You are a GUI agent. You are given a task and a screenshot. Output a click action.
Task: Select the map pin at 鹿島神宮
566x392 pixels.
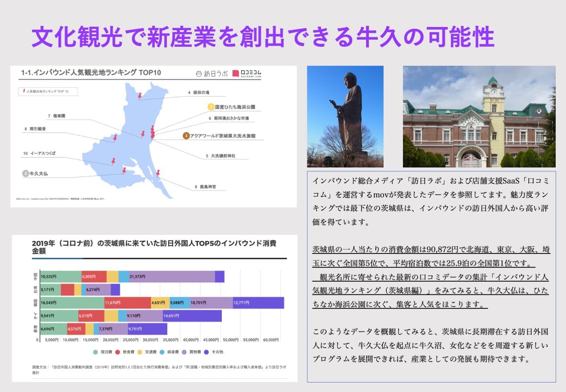point(158,173)
